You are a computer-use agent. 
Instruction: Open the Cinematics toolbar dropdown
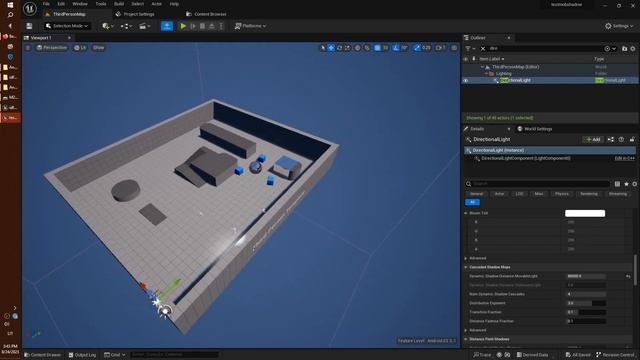(144, 26)
